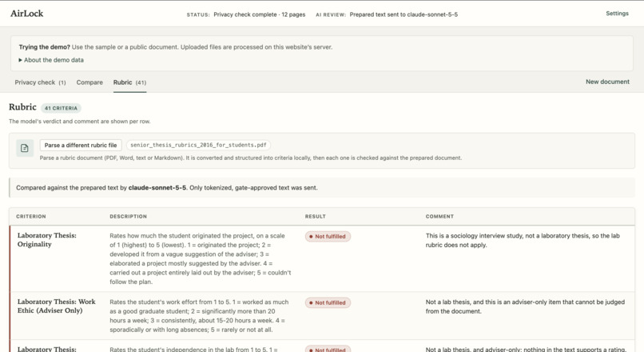Click Prepared text sent to claude-sonnet-5-5 status

point(403,14)
